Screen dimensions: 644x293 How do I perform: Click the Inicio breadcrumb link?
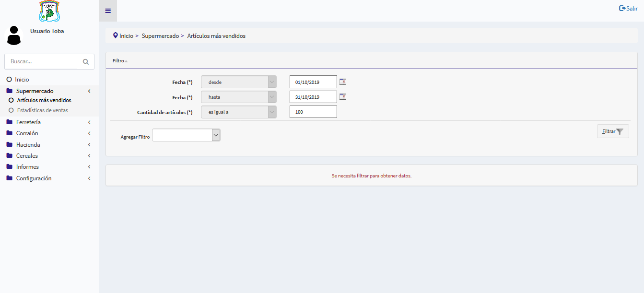point(126,36)
